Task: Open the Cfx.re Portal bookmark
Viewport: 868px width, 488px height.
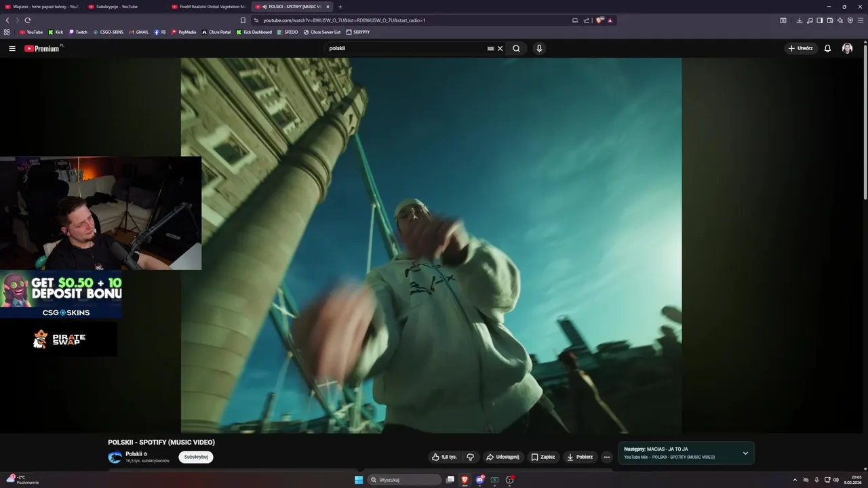Action: tap(216, 32)
